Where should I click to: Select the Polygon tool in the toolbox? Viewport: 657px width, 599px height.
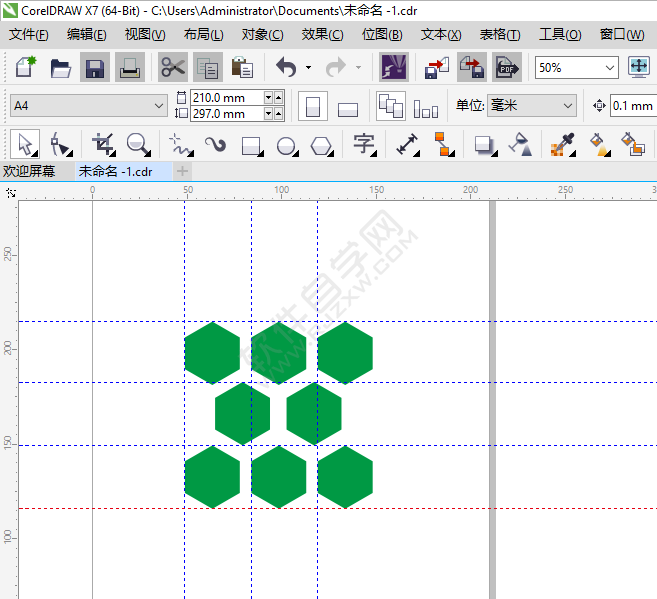pos(320,145)
